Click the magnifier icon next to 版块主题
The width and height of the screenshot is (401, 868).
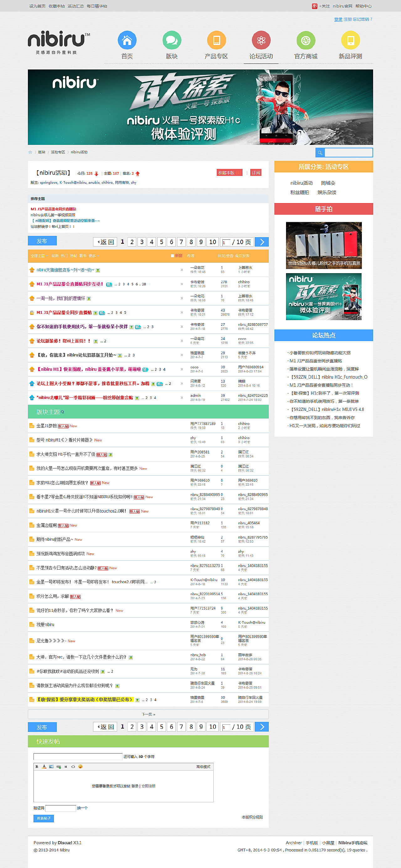pyautogui.click(x=62, y=412)
